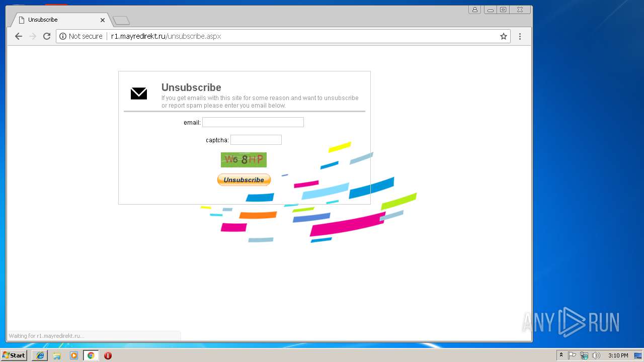This screenshot has width=644, height=362.
Task: Switch to Chrome taskbar button
Action: click(91, 355)
